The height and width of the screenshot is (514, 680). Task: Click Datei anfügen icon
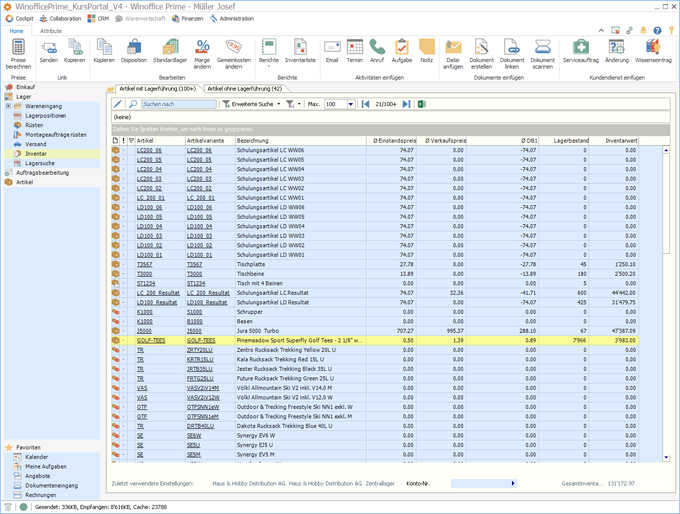coord(453,47)
